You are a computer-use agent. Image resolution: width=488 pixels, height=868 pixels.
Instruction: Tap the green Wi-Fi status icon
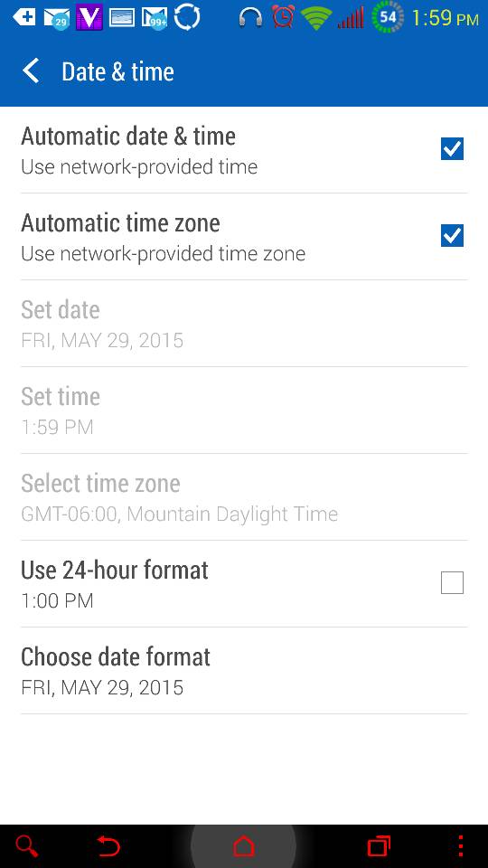coord(316,18)
